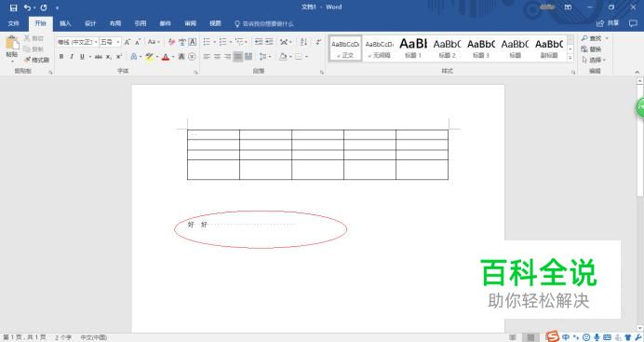
Task: Click the 共享 Share button
Action: point(608,23)
